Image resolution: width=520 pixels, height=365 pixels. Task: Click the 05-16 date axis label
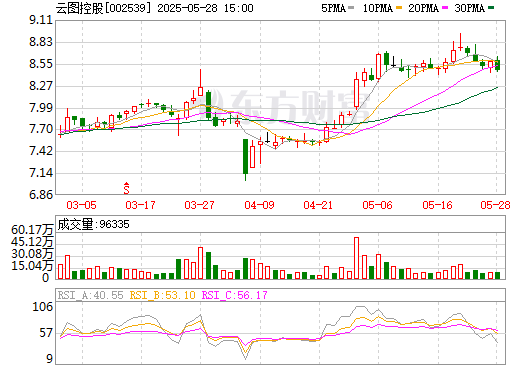click(437, 205)
